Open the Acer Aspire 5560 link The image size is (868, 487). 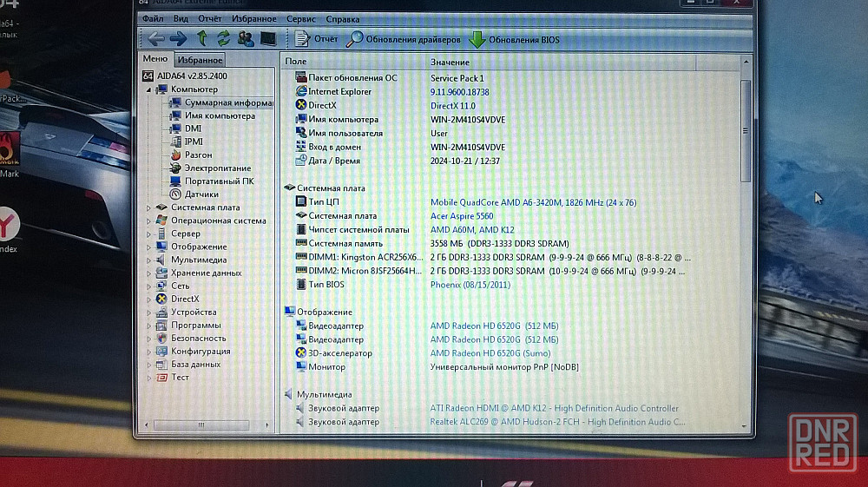[462, 216]
